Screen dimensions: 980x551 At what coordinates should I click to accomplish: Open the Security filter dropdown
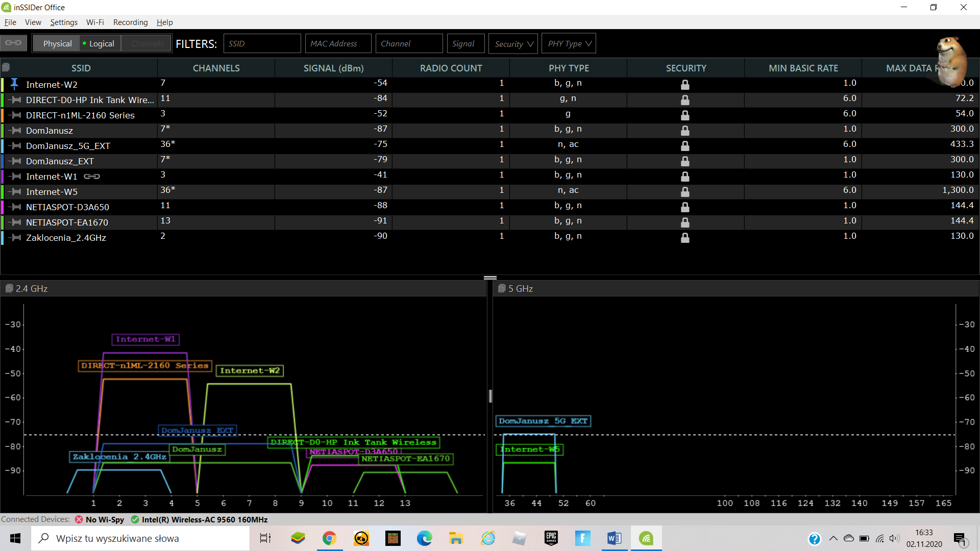point(513,44)
